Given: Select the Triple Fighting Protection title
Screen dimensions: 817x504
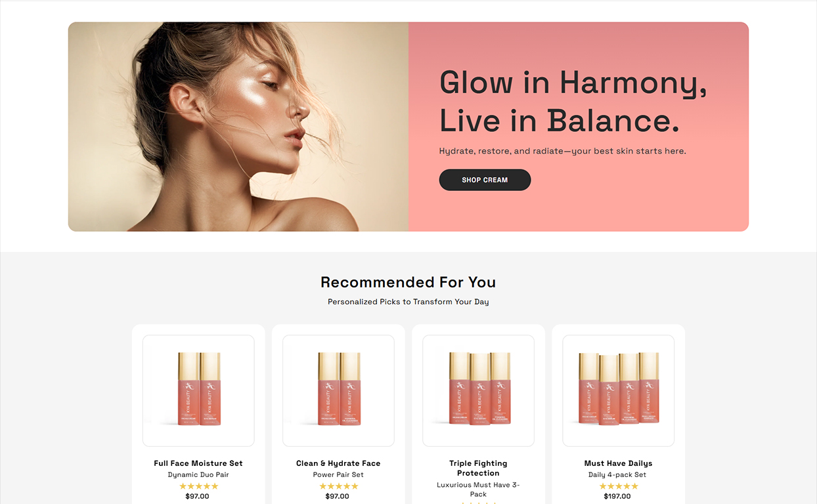Looking at the screenshot, I should click(478, 468).
